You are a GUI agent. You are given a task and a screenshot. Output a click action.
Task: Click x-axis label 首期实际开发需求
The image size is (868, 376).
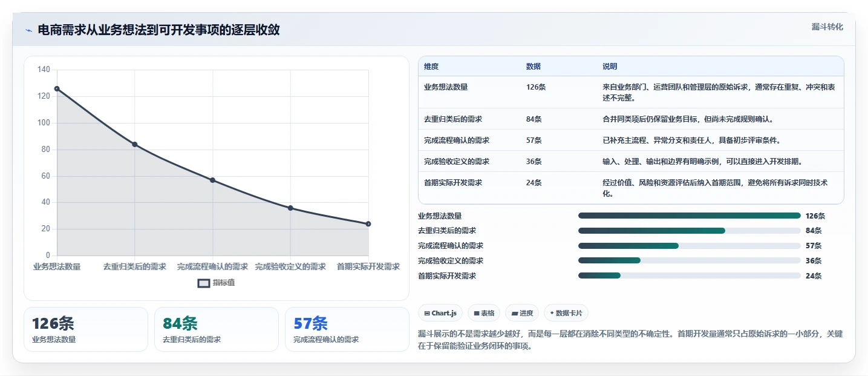point(368,266)
